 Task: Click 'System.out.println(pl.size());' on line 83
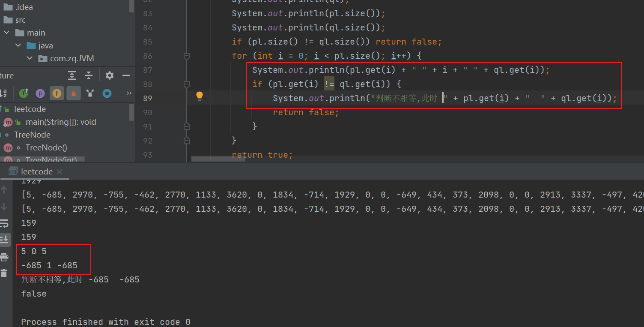309,13
